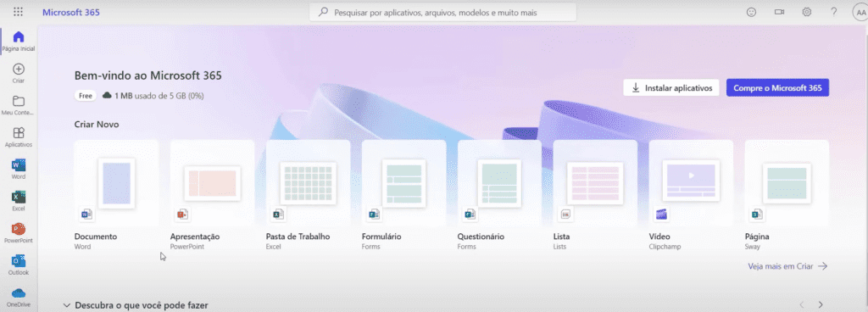The height and width of the screenshot is (312, 868).
Task: Click Clipchamp badge icon on Vídeo card
Action: coord(661,214)
